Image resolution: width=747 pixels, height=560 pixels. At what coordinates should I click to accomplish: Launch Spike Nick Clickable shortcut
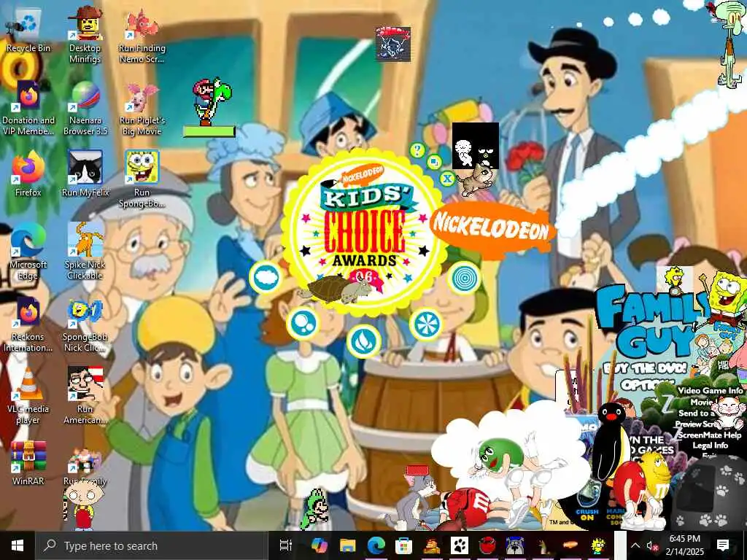pyautogui.click(x=85, y=252)
